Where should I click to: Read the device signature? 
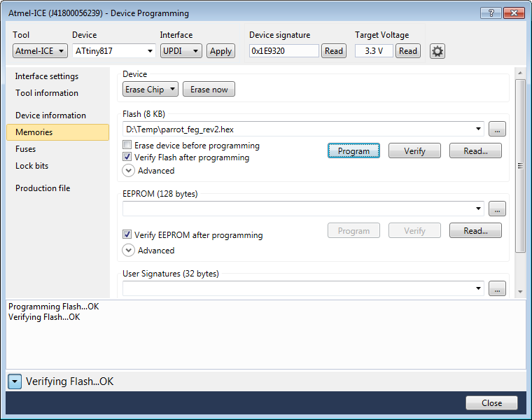[x=334, y=51]
